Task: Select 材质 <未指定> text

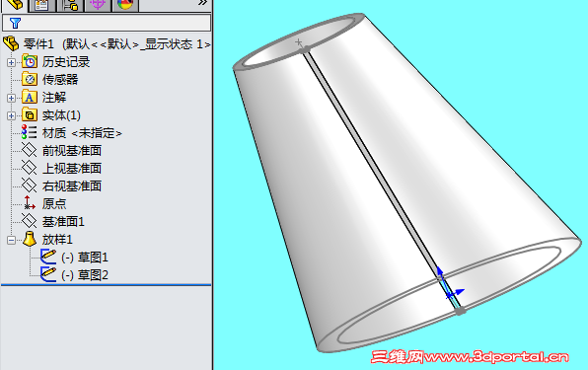Action: (x=82, y=133)
